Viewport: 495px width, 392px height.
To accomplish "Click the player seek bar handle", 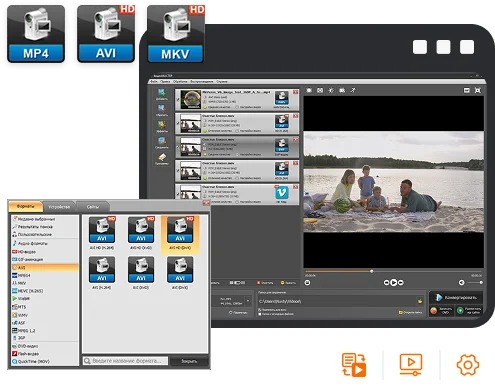I will [371, 271].
